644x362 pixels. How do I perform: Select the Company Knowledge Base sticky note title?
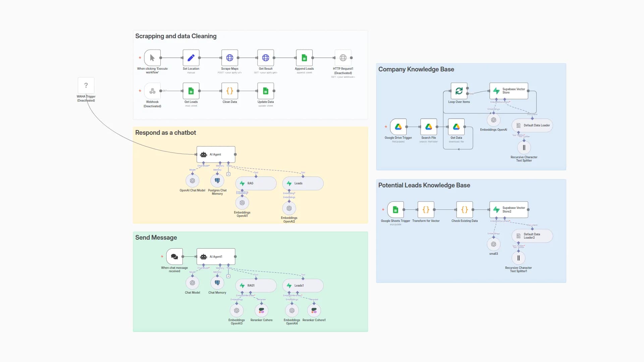tap(416, 69)
